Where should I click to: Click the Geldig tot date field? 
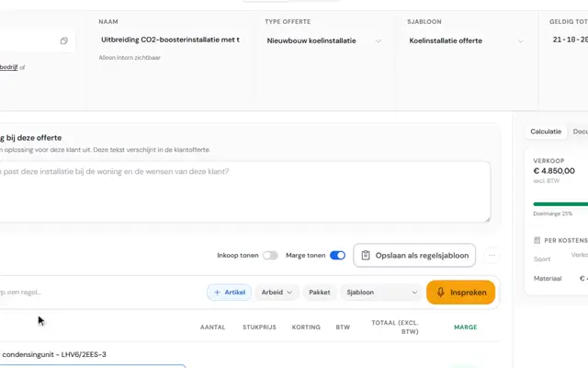(569, 40)
